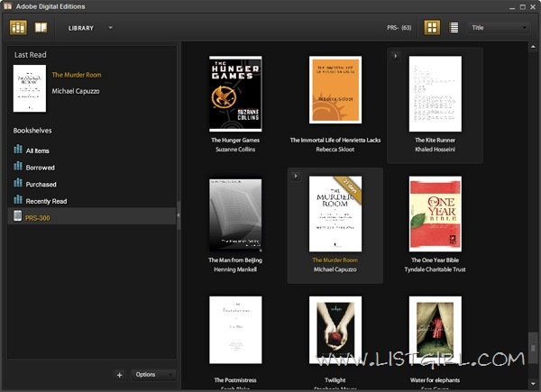Screen dimensions: 541x392
Task: Select the PRS-300 device icon
Action: (x=18, y=216)
